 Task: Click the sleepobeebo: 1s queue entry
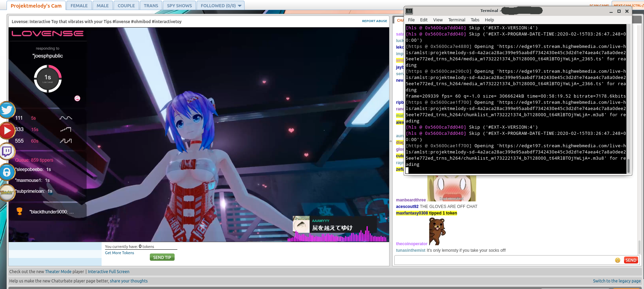[x=33, y=169]
